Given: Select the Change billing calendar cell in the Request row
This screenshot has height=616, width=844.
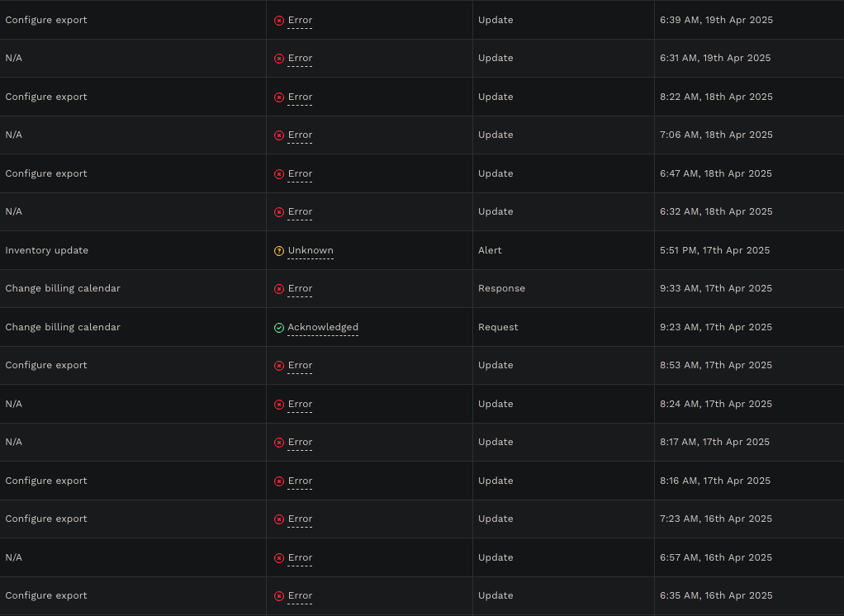Looking at the screenshot, I should click(133, 327).
